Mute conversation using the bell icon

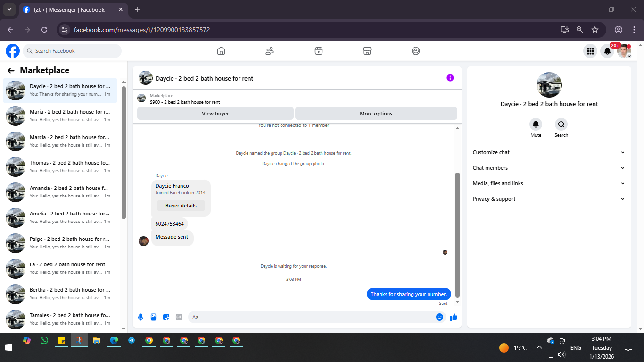click(x=536, y=124)
